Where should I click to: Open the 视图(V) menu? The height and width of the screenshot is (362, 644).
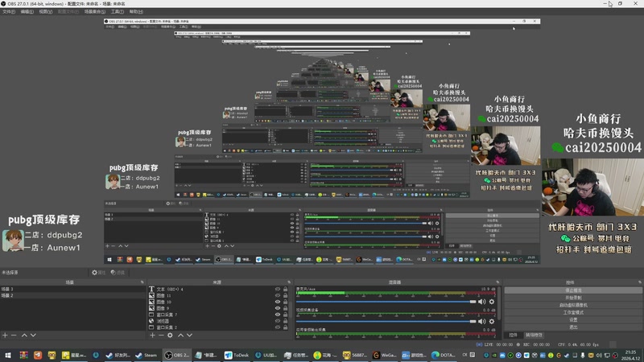point(46,12)
